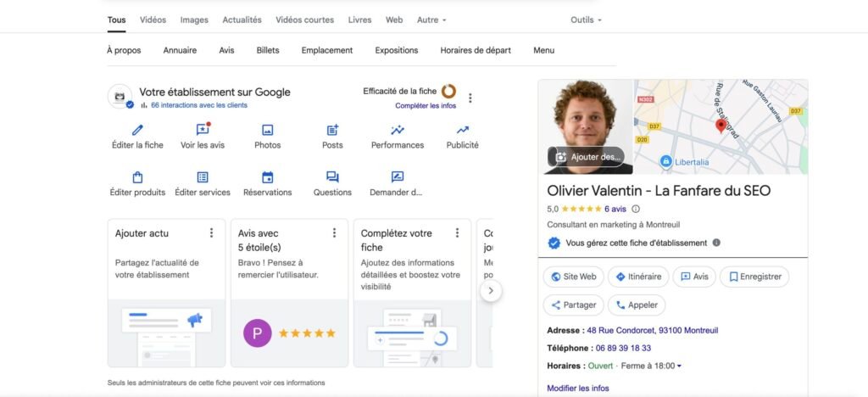Open three-dot menu on Avis avec 5 étoile(s) card
868x397 pixels.
coord(334,233)
